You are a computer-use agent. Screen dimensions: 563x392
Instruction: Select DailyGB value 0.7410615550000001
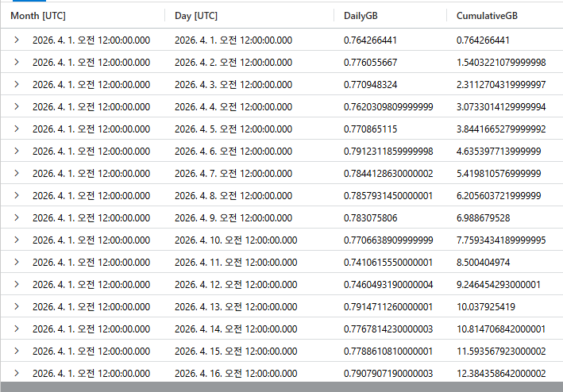point(388,263)
